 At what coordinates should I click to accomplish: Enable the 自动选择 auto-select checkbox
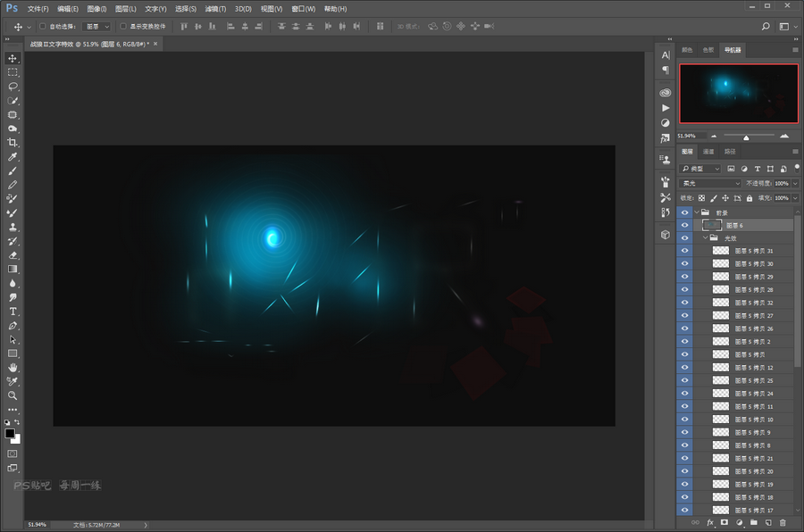point(43,27)
